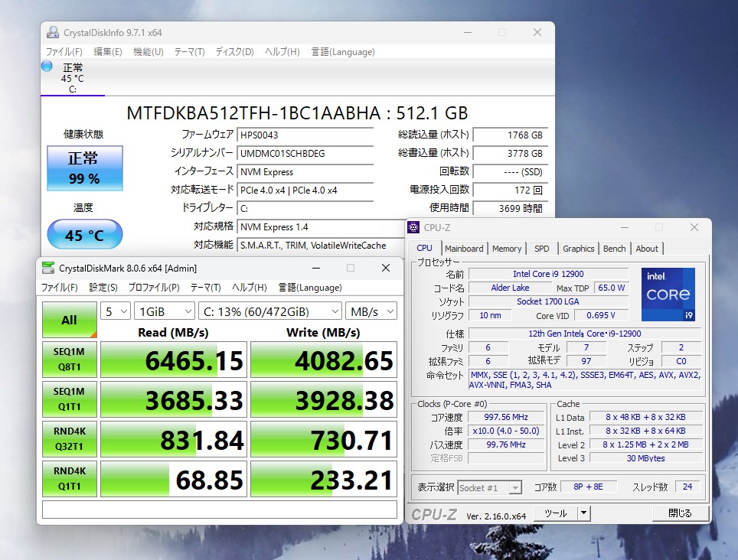Screen dimensions: 738x560
Task: Click the blue disk status circle for drive C:
Action: point(47,67)
